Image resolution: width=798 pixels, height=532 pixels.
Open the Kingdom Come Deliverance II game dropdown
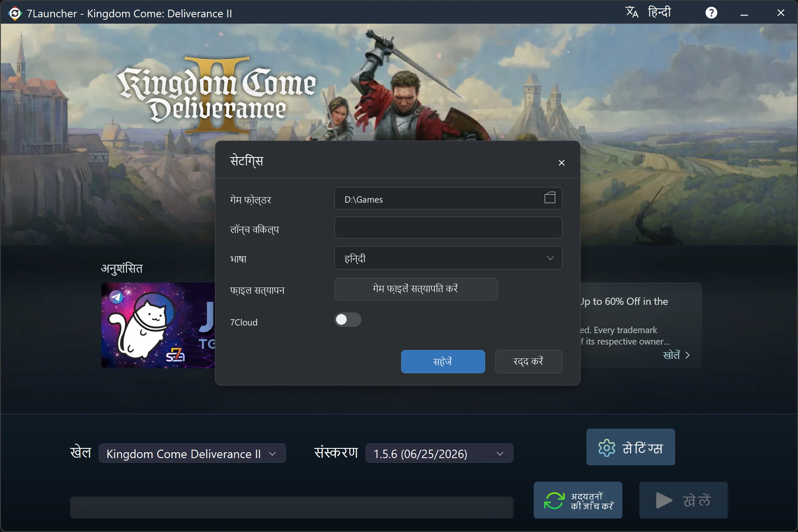pos(192,453)
